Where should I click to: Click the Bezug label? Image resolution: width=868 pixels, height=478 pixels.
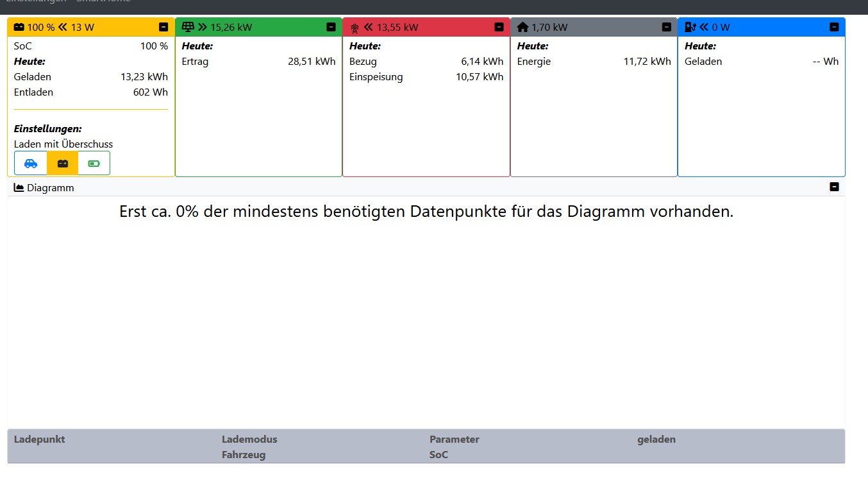click(x=363, y=62)
